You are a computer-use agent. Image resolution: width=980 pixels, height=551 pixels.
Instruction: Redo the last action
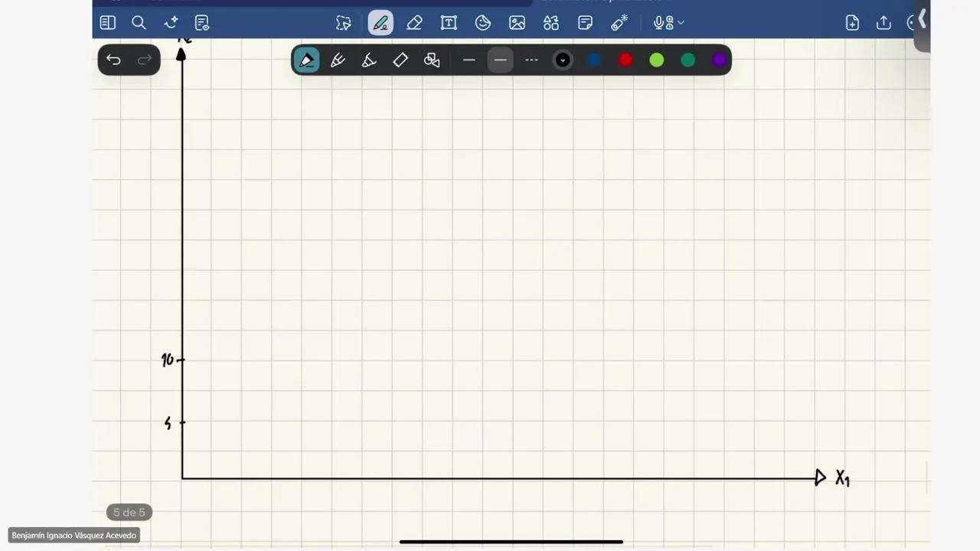pyautogui.click(x=144, y=60)
